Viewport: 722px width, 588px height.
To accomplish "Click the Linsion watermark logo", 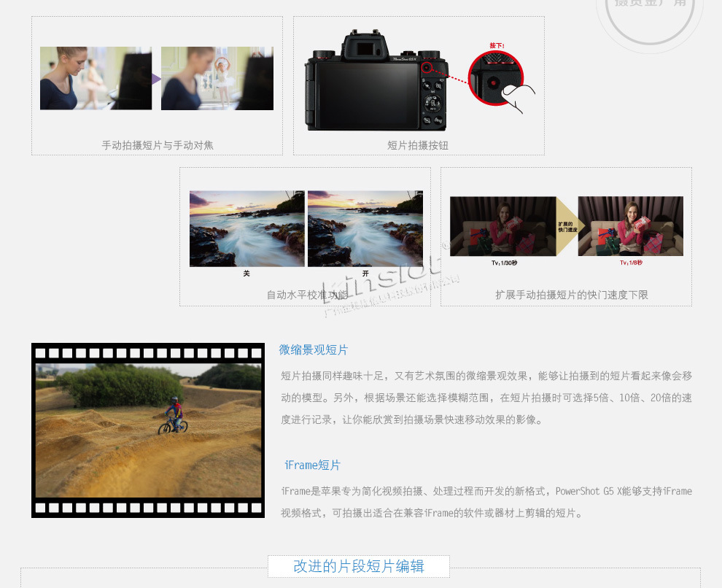I will pyautogui.click(x=383, y=279).
